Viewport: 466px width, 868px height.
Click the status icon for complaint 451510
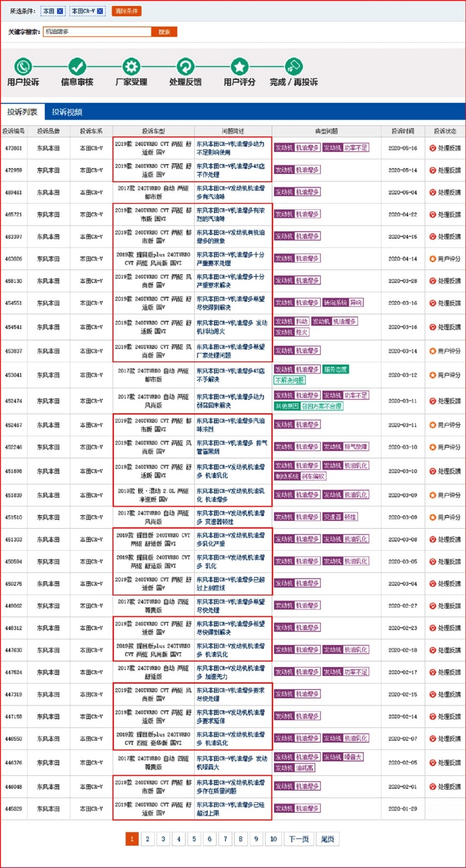433,517
